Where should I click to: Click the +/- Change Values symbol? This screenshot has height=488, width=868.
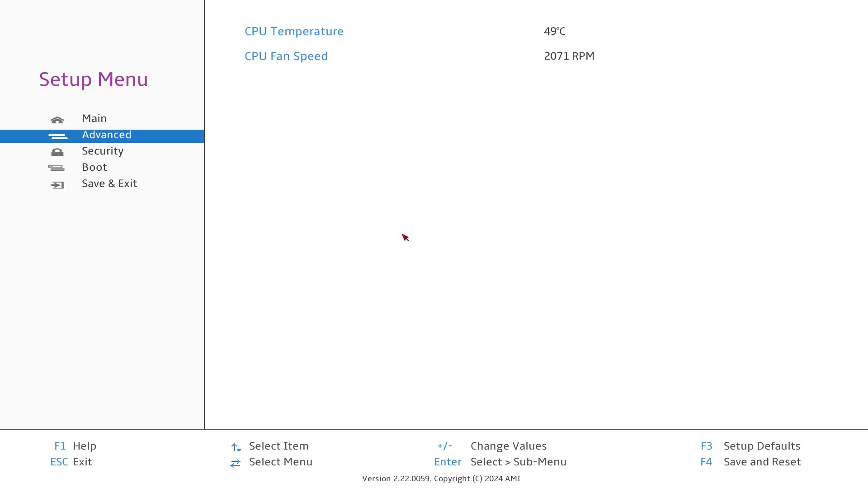click(444, 446)
